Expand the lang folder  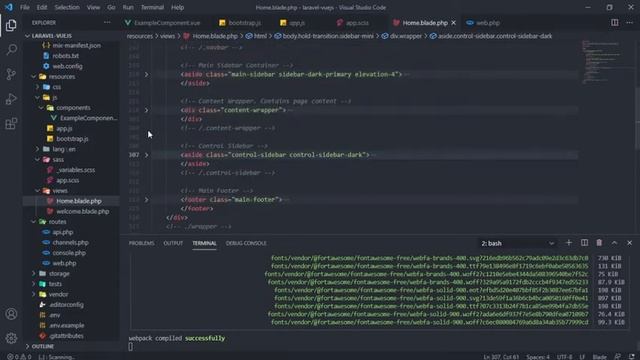[38, 149]
